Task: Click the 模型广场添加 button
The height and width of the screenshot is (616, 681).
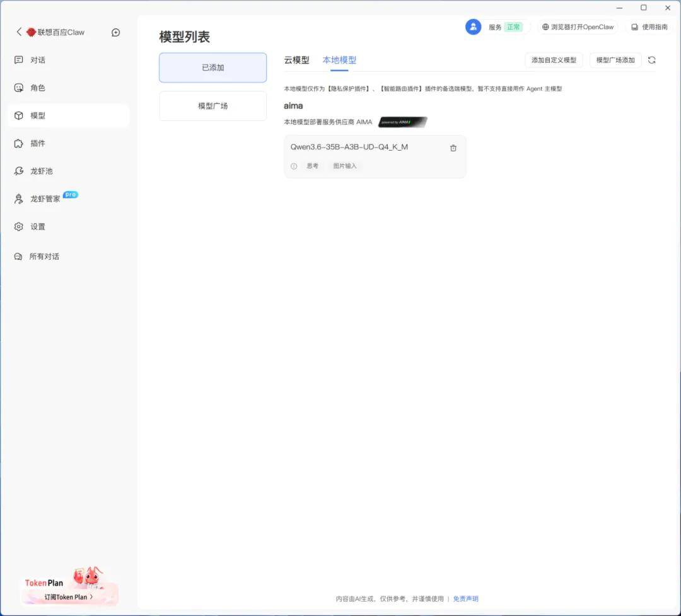Action: coord(615,60)
